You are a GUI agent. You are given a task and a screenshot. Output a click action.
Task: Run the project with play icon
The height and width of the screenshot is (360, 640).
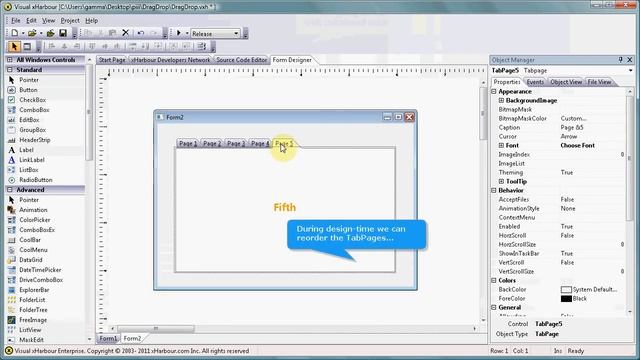click(179, 33)
